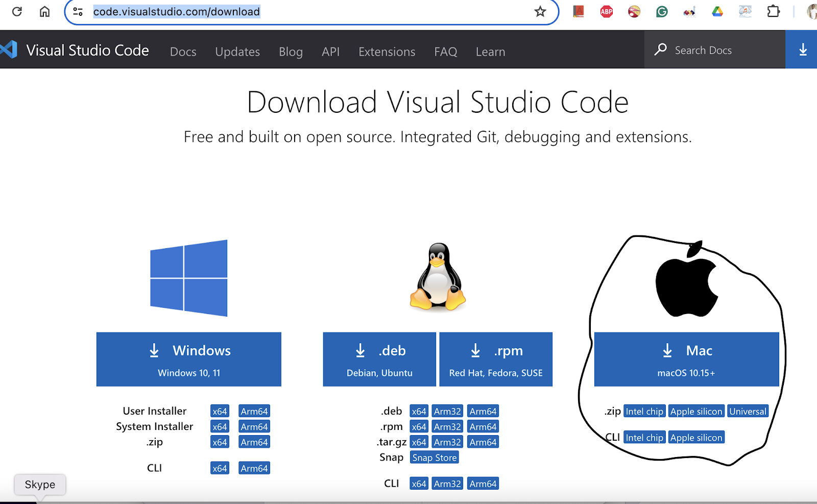The height and width of the screenshot is (504, 817).
Task: Download Linux CLI x64 link
Action: tap(419, 484)
